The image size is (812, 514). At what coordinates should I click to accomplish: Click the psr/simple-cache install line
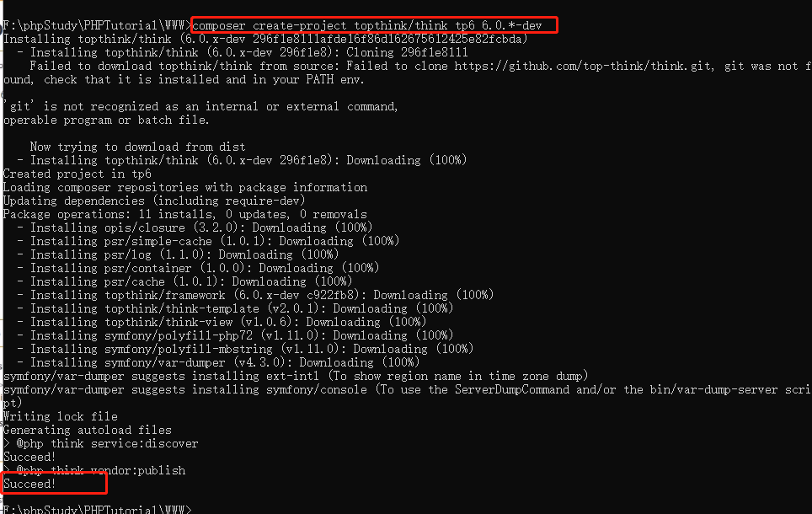point(208,242)
